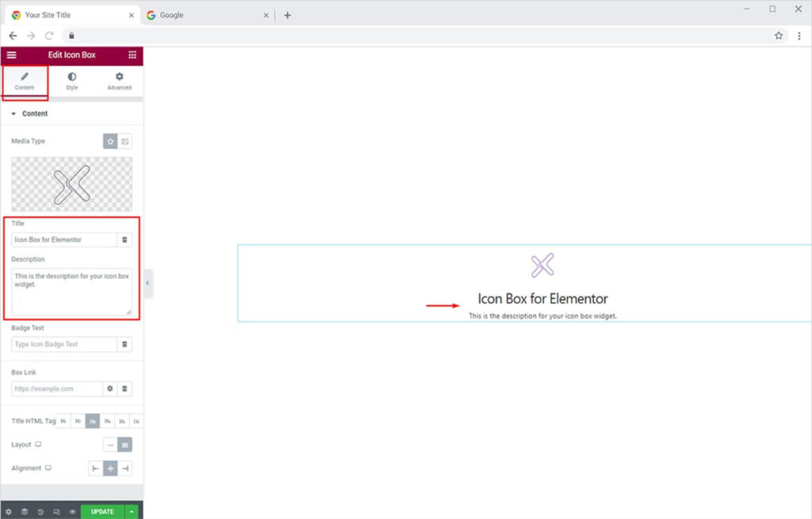Open the widgets grid panel
This screenshot has height=519, width=812.
click(132, 55)
